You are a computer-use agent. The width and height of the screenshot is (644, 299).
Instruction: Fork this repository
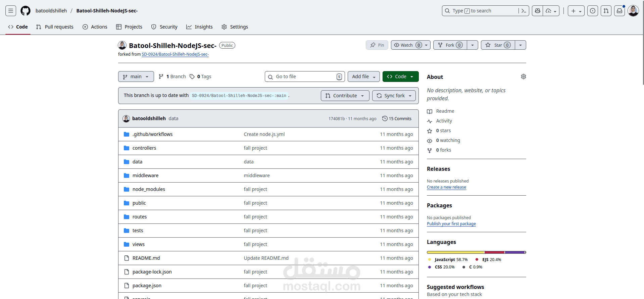tap(450, 45)
